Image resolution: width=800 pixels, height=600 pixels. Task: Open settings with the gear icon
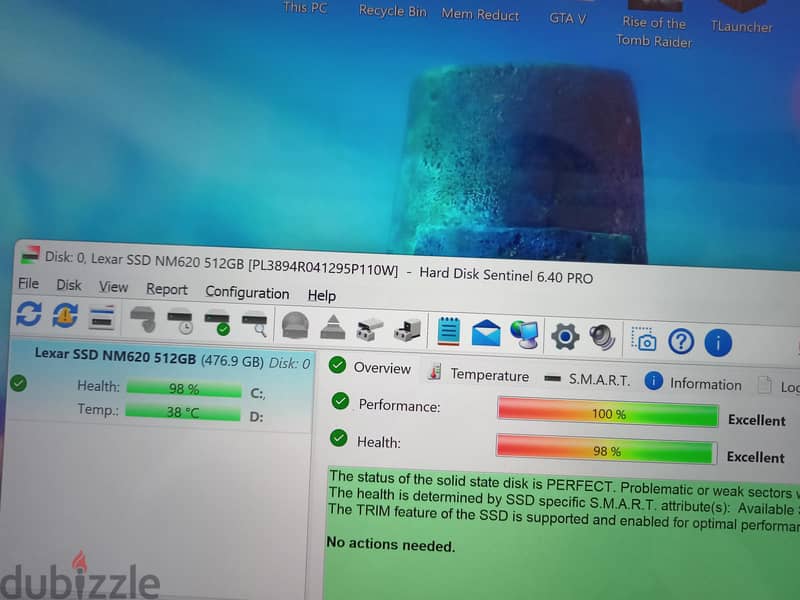(565, 337)
